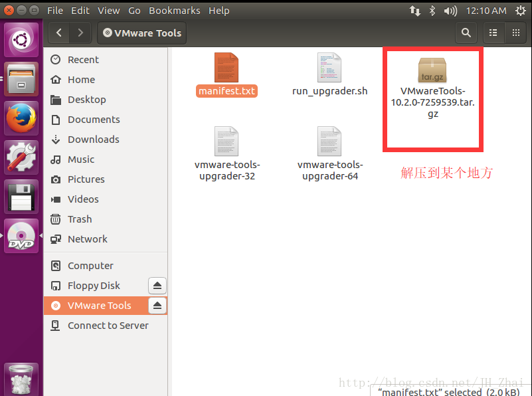
Task: Open System Settings gear-and-wrench icon
Action: pyautogui.click(x=21, y=157)
